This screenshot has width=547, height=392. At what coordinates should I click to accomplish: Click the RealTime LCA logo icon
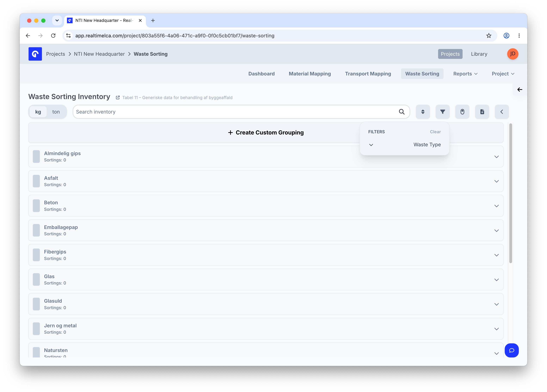point(35,54)
